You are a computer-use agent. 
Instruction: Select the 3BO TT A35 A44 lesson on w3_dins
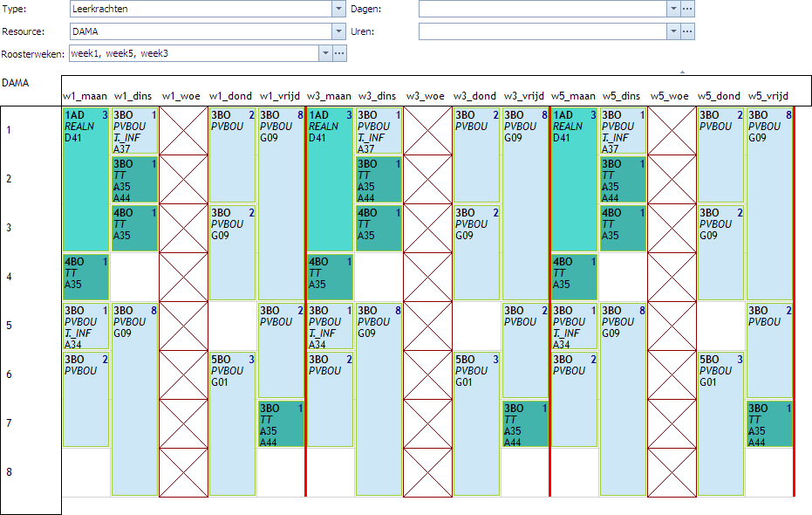point(379,179)
